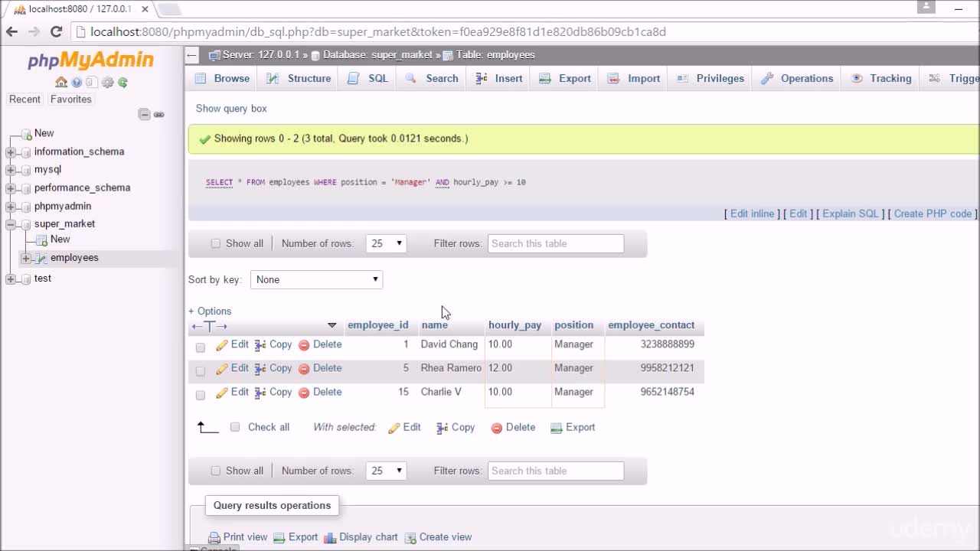This screenshot has width=980, height=551.
Task: Collapse super_market database node
Action: [11, 224]
